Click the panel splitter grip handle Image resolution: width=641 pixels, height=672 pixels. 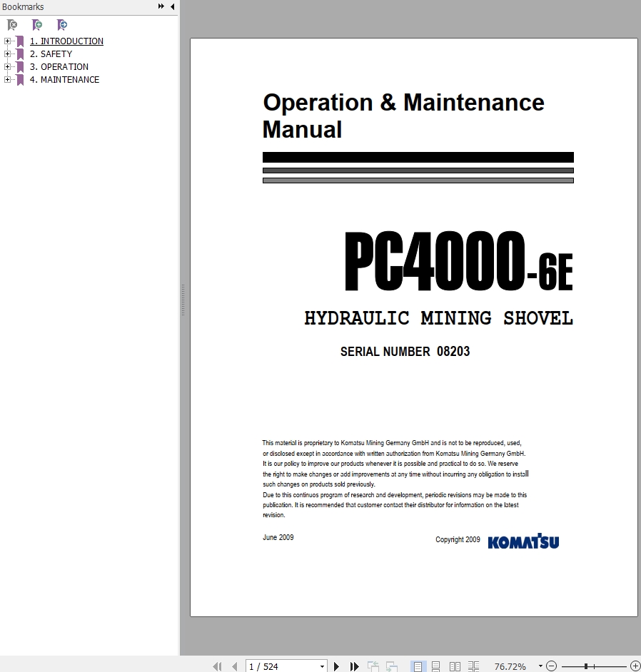(x=183, y=300)
